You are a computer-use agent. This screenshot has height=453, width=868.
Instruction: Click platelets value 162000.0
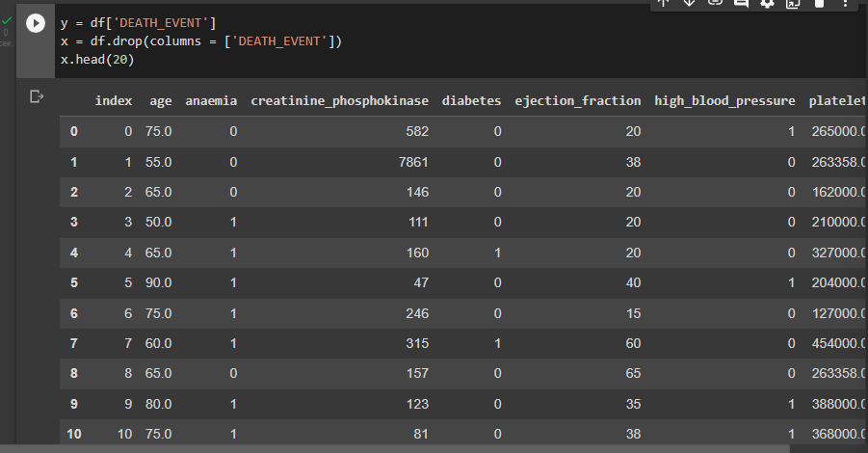click(x=838, y=192)
